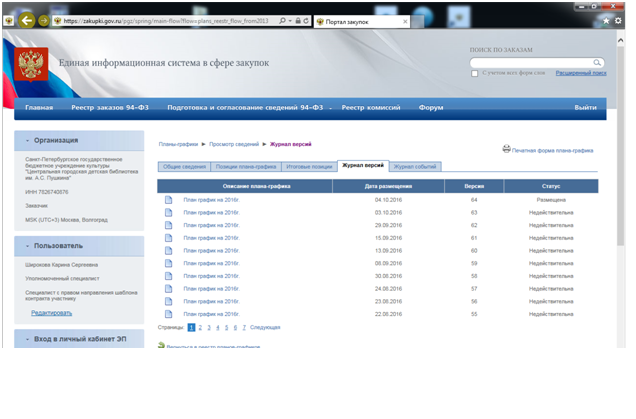
Task: Click the printer icon for plan print form
Action: pyautogui.click(x=507, y=149)
